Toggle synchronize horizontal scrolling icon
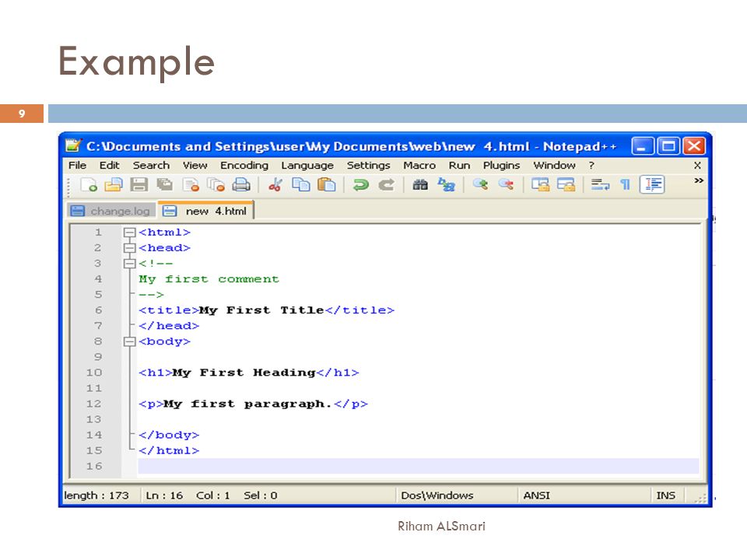747x560 pixels. point(566,185)
